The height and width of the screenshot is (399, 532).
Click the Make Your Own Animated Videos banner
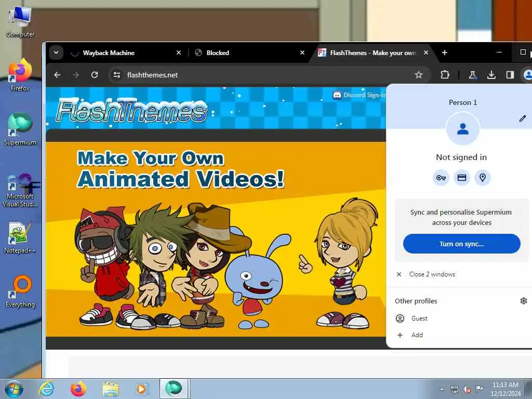[x=216, y=239]
